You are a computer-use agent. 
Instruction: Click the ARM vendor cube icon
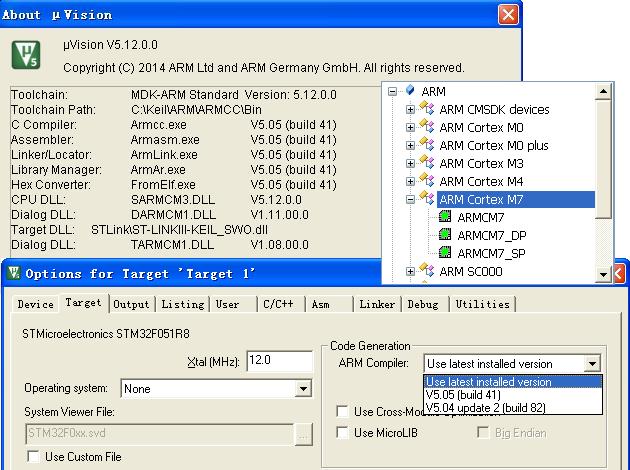click(410, 90)
